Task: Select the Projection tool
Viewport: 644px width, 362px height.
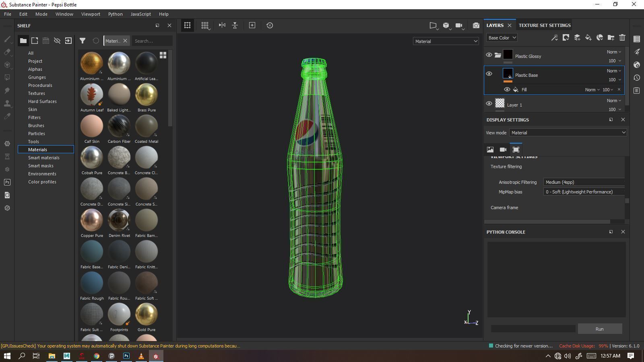Action: tap(7, 65)
